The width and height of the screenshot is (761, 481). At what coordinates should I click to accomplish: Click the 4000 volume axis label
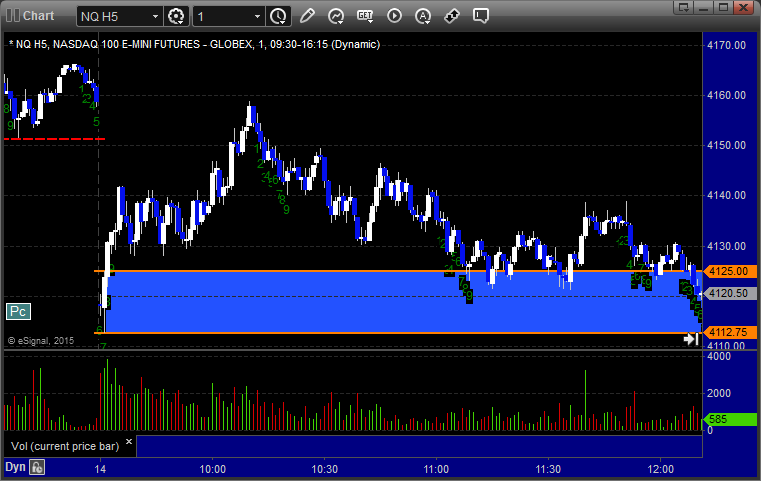point(719,356)
